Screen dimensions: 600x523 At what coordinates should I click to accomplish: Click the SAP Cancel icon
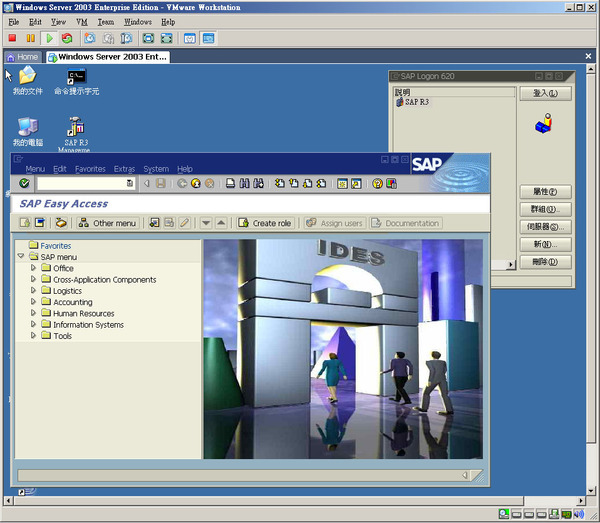tap(209, 184)
